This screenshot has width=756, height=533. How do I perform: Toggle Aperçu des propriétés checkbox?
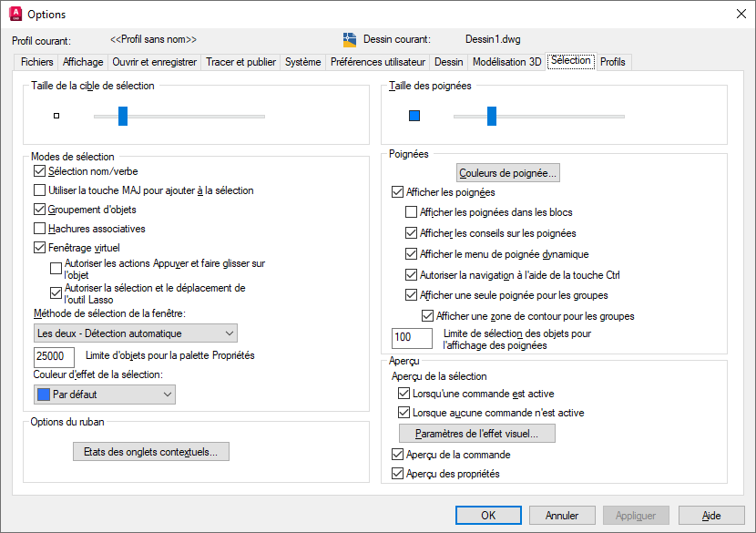pyautogui.click(x=397, y=474)
